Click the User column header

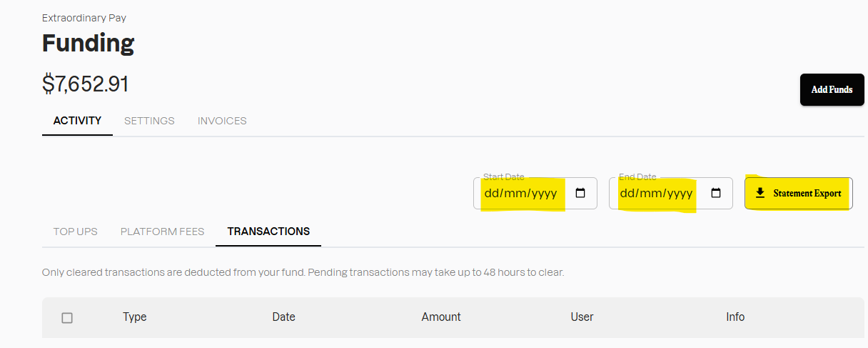(582, 317)
